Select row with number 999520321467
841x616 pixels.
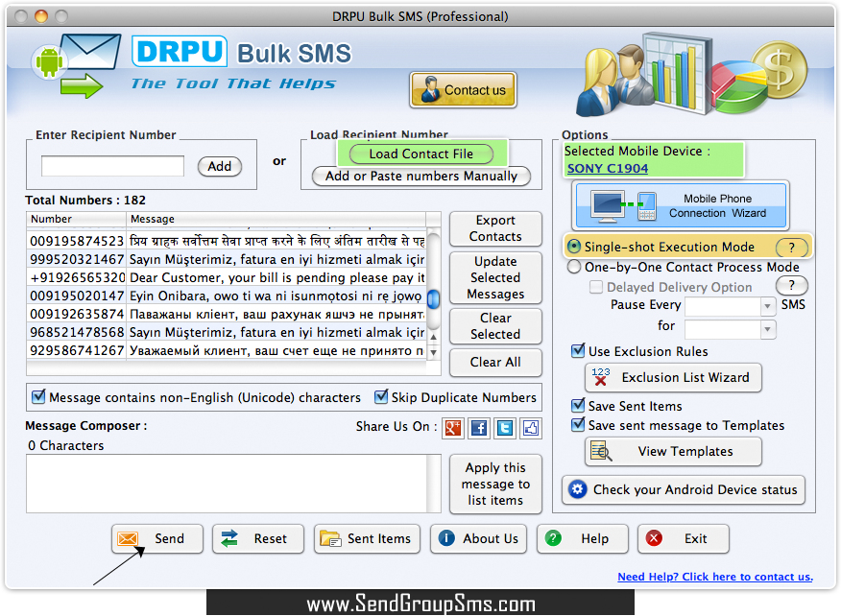(227, 259)
